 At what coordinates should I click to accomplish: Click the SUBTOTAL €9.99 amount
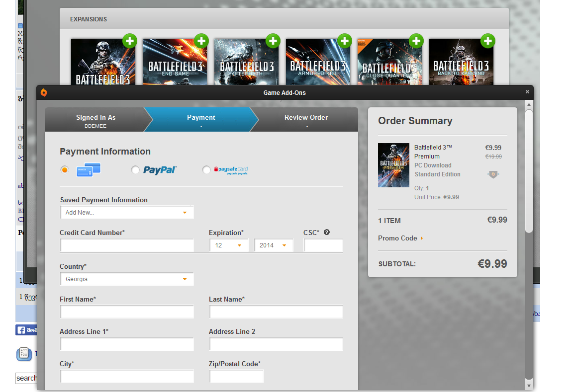click(492, 263)
